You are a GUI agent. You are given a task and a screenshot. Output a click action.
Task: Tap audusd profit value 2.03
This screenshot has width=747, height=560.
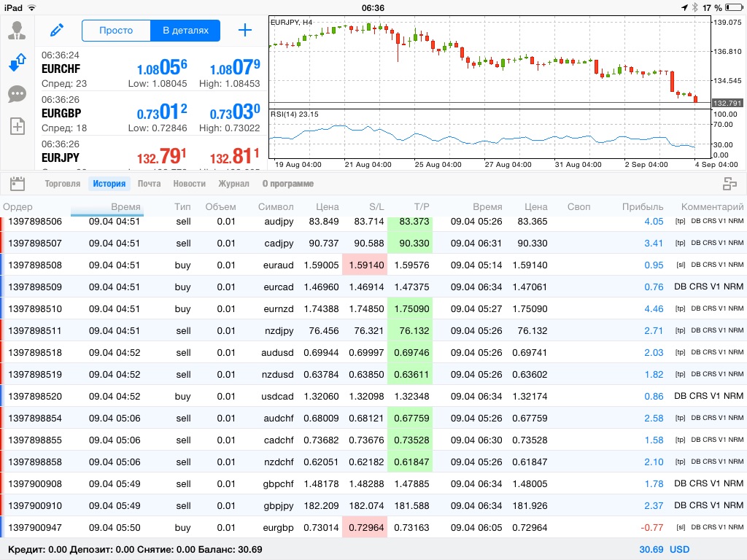point(654,352)
